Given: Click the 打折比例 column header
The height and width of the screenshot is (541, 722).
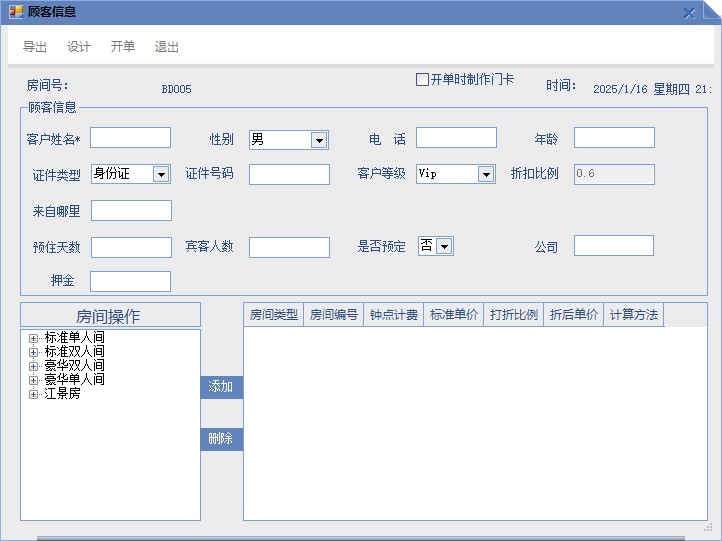Looking at the screenshot, I should (514, 315).
